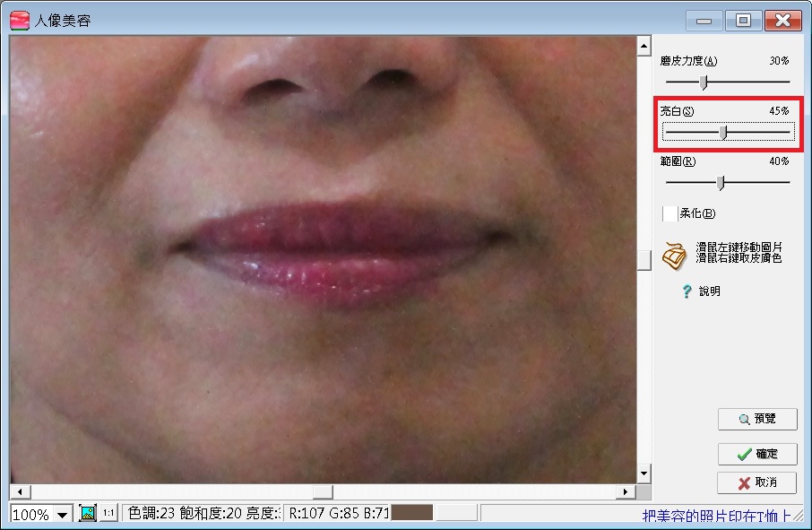Click the vertical scrollbar thumb
This screenshot has height=530, width=812.
(x=644, y=260)
